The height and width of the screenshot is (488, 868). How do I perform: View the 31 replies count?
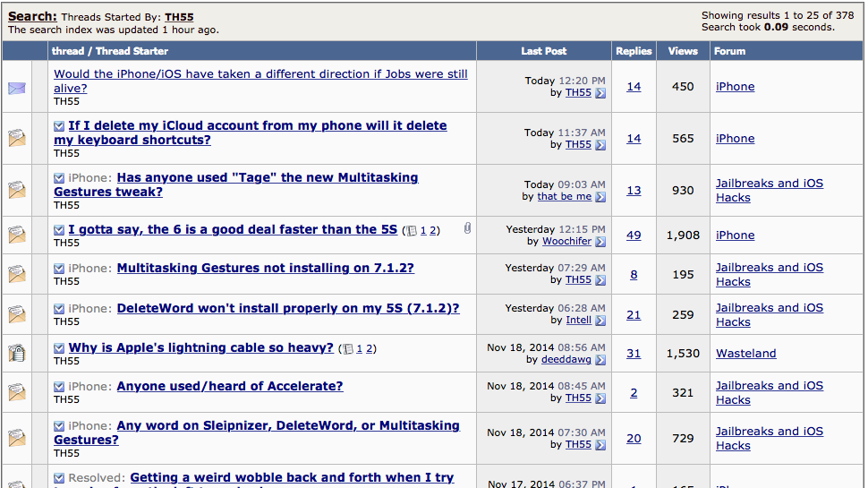click(634, 354)
